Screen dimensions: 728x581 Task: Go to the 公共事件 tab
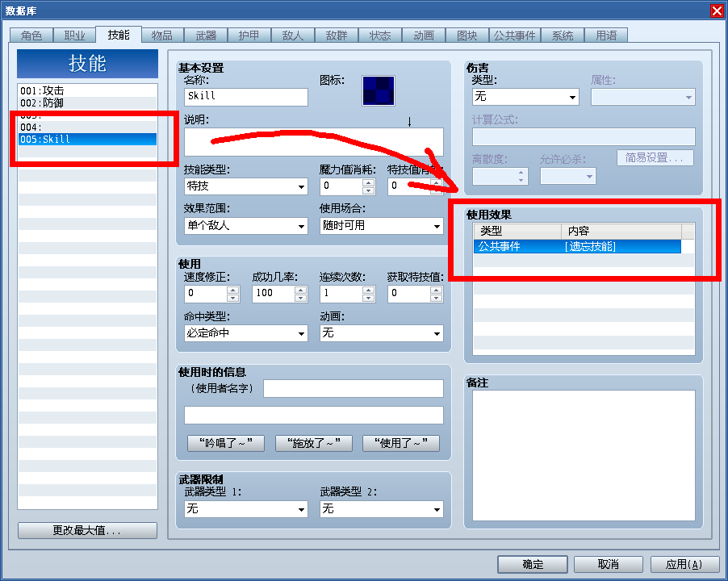tap(514, 36)
